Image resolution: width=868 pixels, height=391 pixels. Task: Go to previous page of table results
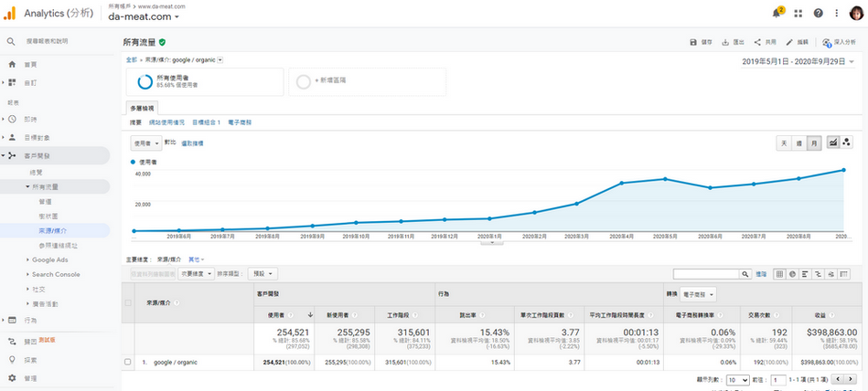(x=838, y=379)
